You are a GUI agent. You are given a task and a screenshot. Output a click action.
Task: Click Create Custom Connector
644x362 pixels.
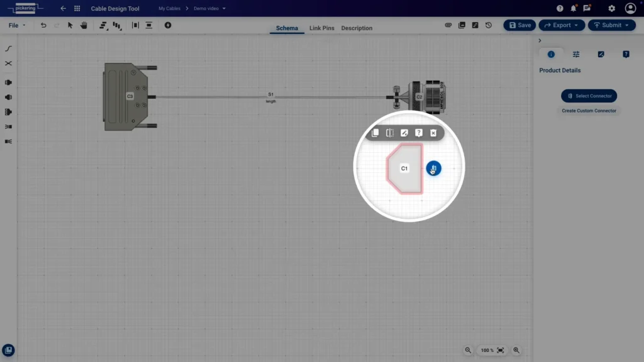pos(589,111)
